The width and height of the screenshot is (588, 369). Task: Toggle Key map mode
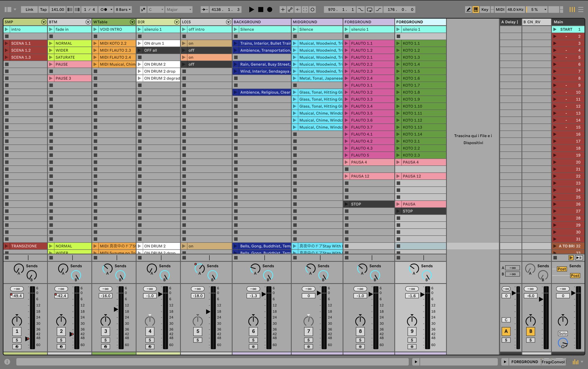coord(485,9)
